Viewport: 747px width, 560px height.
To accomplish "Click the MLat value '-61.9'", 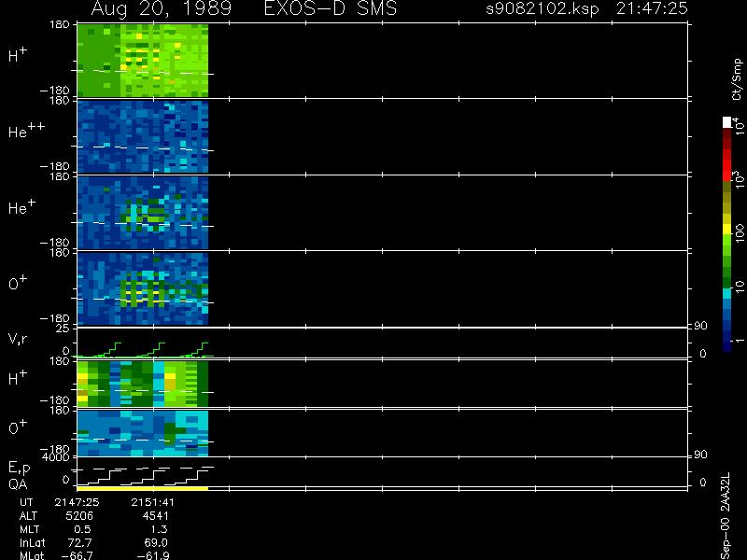I will [x=153, y=555].
